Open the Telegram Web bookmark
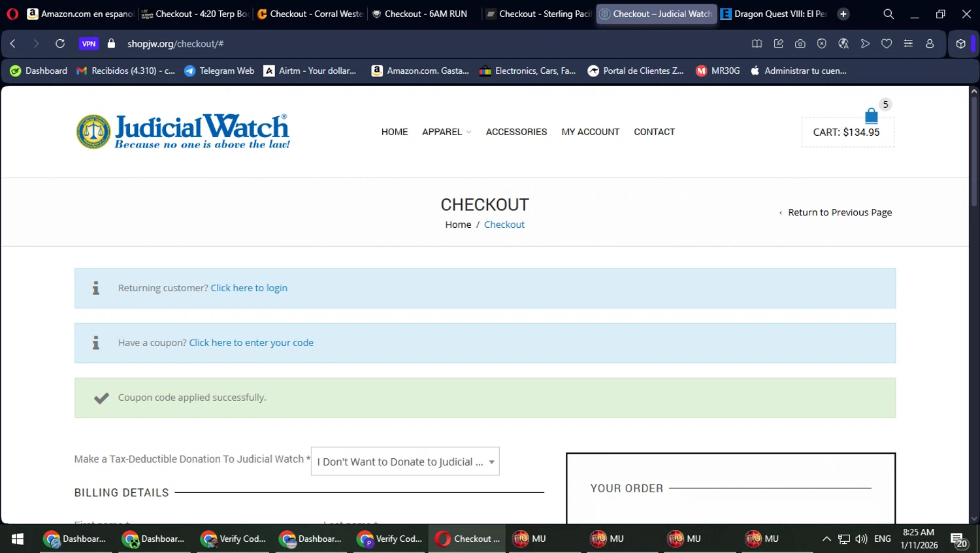Viewport: 980px width, 553px height. [x=219, y=71]
